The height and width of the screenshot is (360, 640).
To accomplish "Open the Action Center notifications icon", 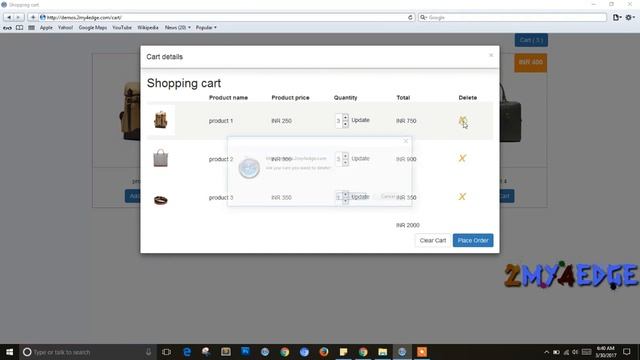I will click(627, 352).
